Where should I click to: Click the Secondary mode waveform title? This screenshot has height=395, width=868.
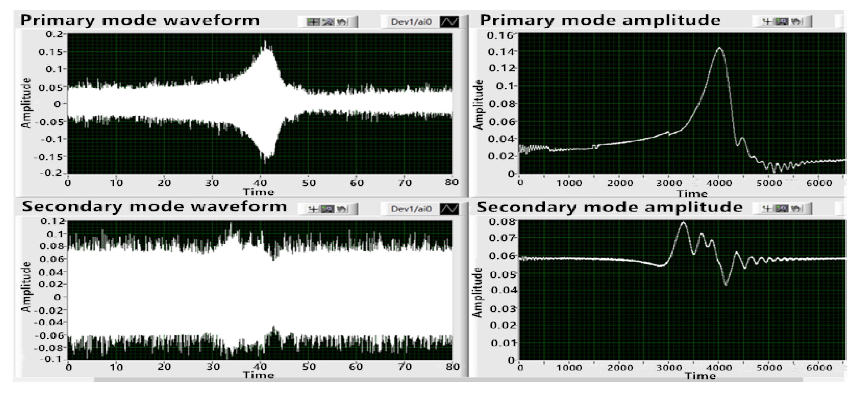pyautogui.click(x=154, y=207)
